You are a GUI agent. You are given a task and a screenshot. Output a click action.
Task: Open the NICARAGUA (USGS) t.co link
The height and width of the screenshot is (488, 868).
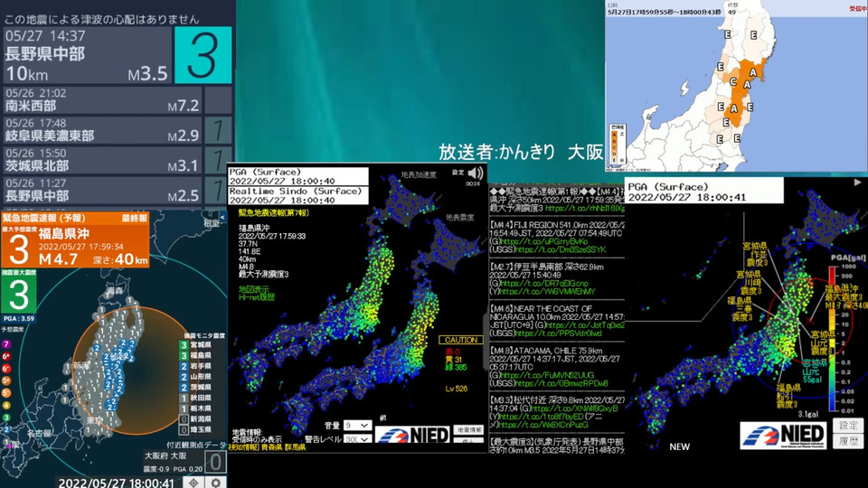pyautogui.click(x=559, y=333)
